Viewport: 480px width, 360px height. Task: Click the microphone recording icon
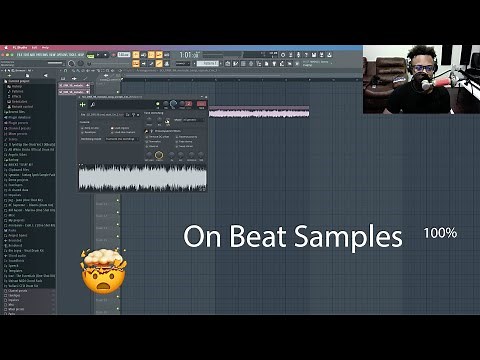(298, 55)
